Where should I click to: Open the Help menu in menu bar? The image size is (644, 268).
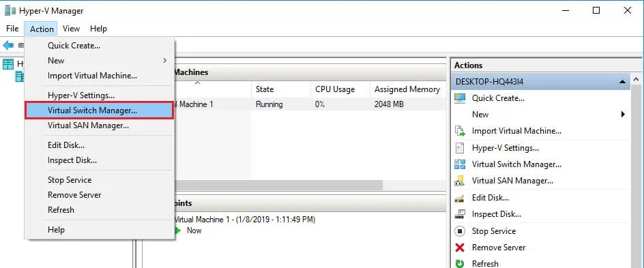pyautogui.click(x=98, y=29)
